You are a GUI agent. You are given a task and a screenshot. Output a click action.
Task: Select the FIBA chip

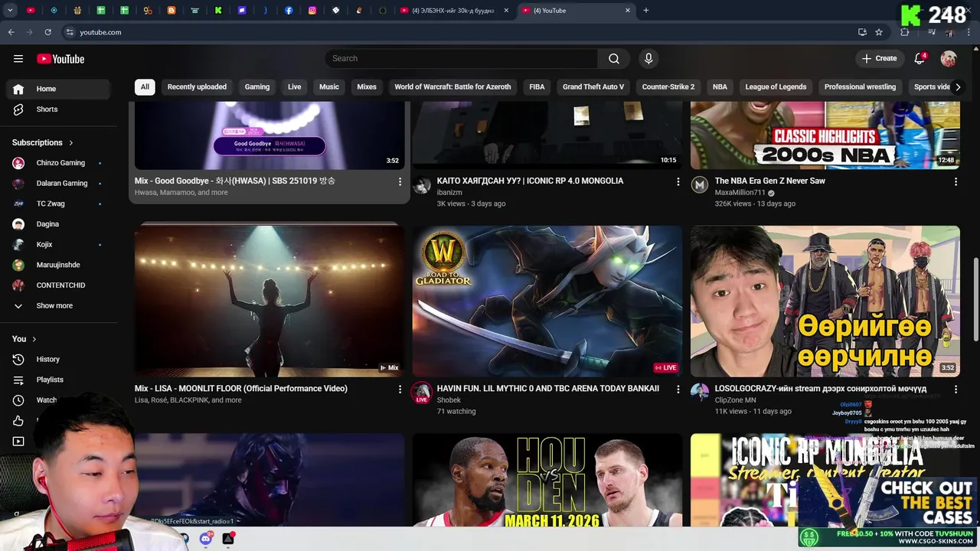click(x=537, y=87)
